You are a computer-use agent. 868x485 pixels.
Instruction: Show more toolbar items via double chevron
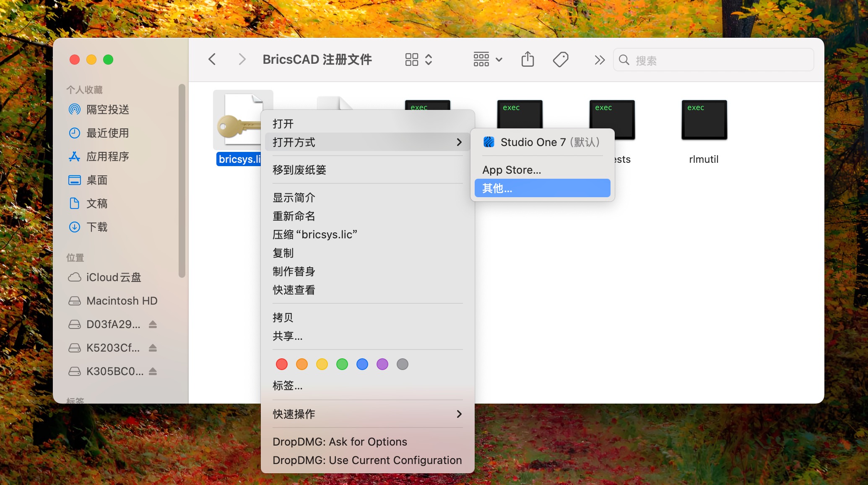(600, 60)
